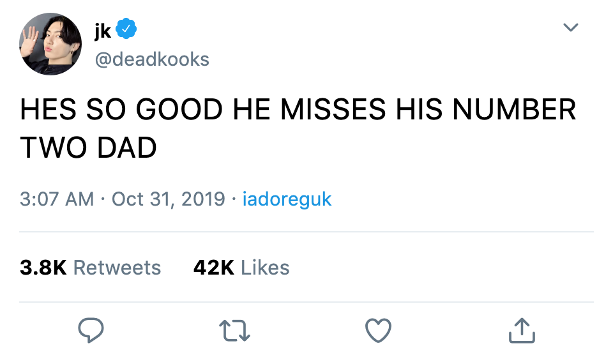Open the share tweet icon
613x364 pixels.
[522, 330]
